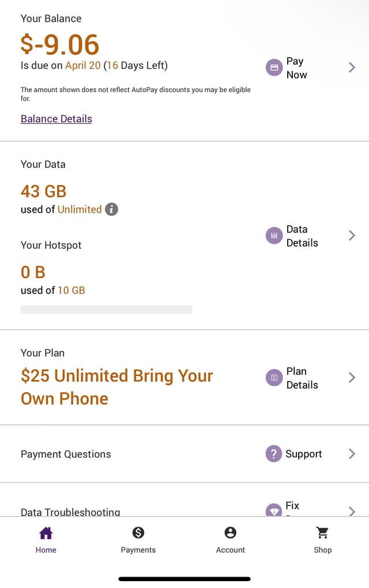The image size is (369, 588).
Task: Open Data Details via the bar chart icon
Action: 273,235
